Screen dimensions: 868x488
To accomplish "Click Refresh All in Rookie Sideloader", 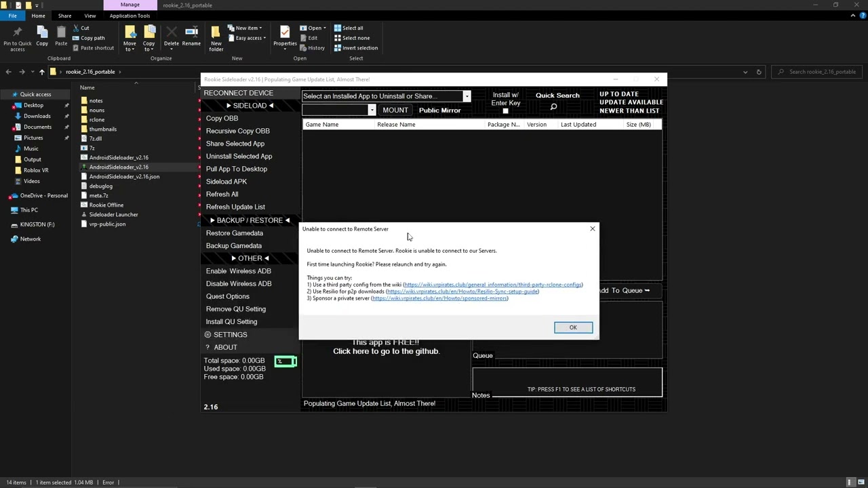I will 222,195.
